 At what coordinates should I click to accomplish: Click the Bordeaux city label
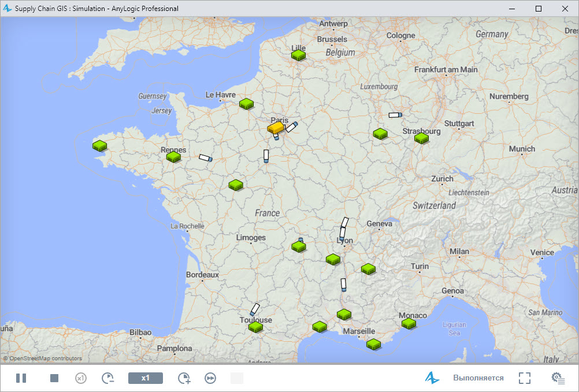[202, 275]
